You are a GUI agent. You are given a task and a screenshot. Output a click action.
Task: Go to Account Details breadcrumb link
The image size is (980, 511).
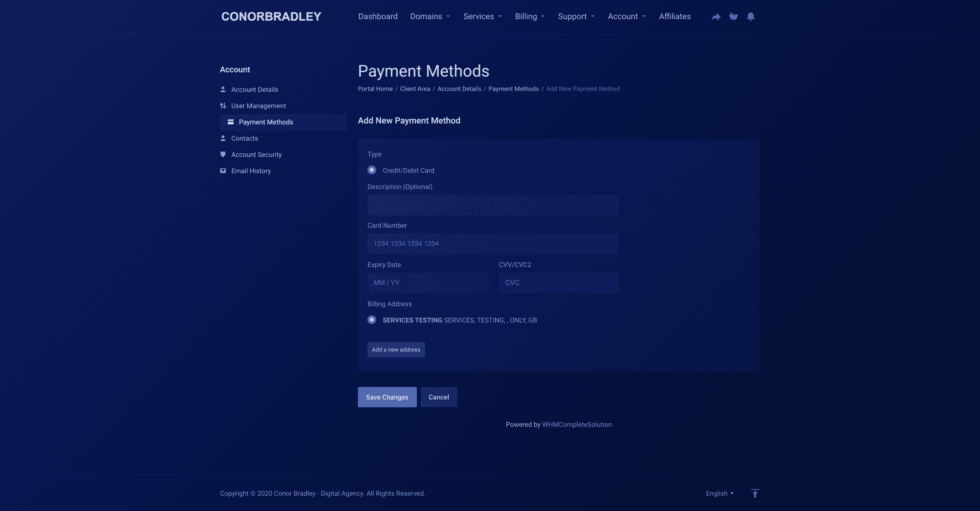(x=459, y=89)
